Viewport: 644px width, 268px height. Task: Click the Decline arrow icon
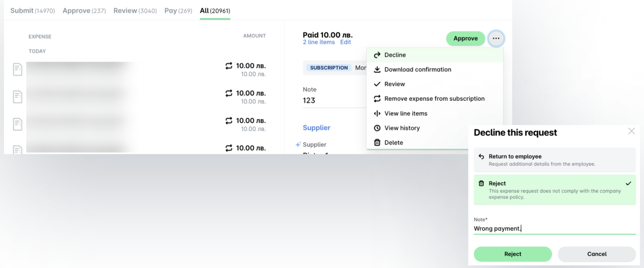click(377, 55)
